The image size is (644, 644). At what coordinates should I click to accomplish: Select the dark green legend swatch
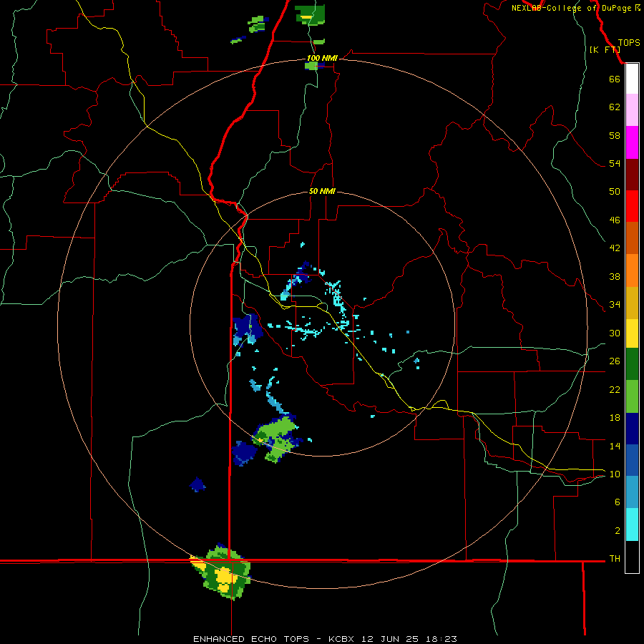(x=632, y=364)
